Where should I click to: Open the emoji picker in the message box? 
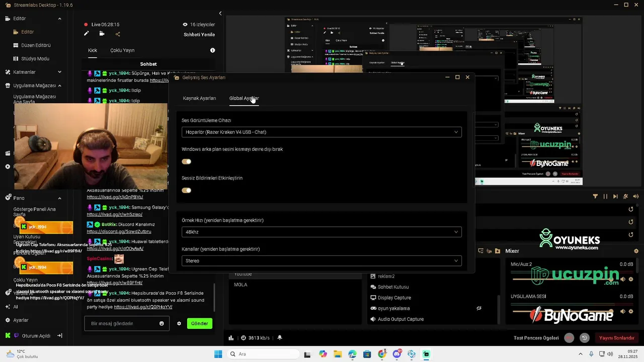pyautogui.click(x=162, y=323)
